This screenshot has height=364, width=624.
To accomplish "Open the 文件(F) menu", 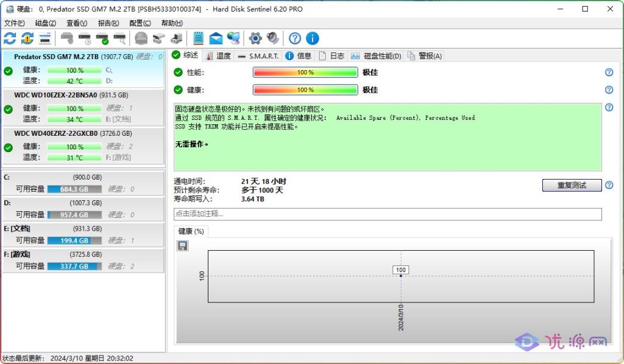I will click(x=15, y=23).
